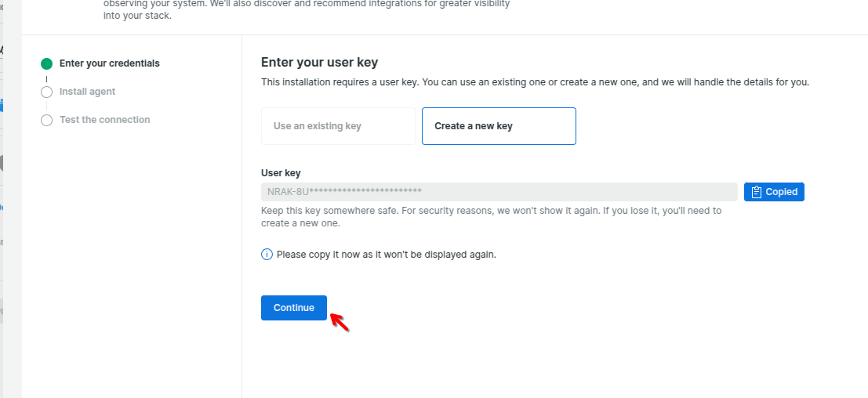Select the Create a new key option
The width and height of the screenshot is (868, 398).
point(499,126)
